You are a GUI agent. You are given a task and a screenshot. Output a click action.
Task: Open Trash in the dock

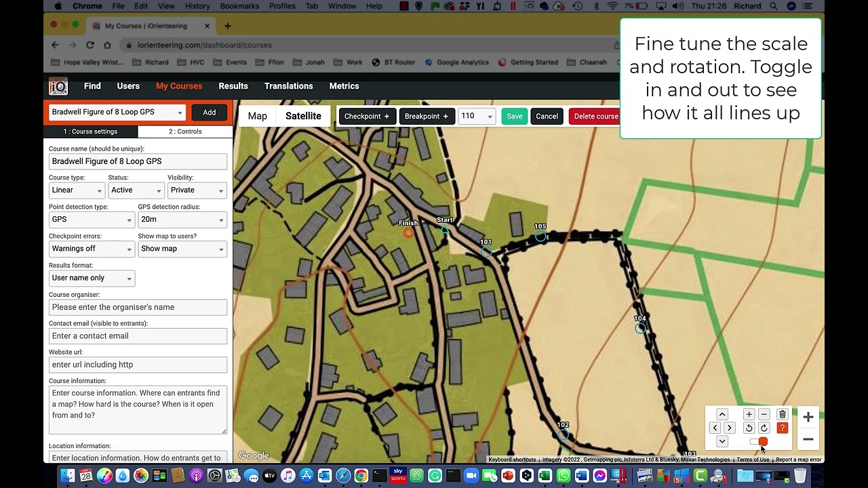click(x=800, y=476)
